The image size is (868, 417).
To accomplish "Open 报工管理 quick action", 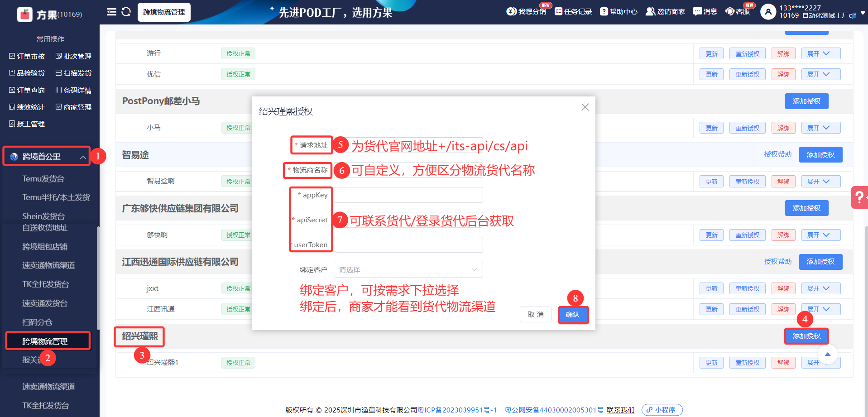I will coord(27,124).
